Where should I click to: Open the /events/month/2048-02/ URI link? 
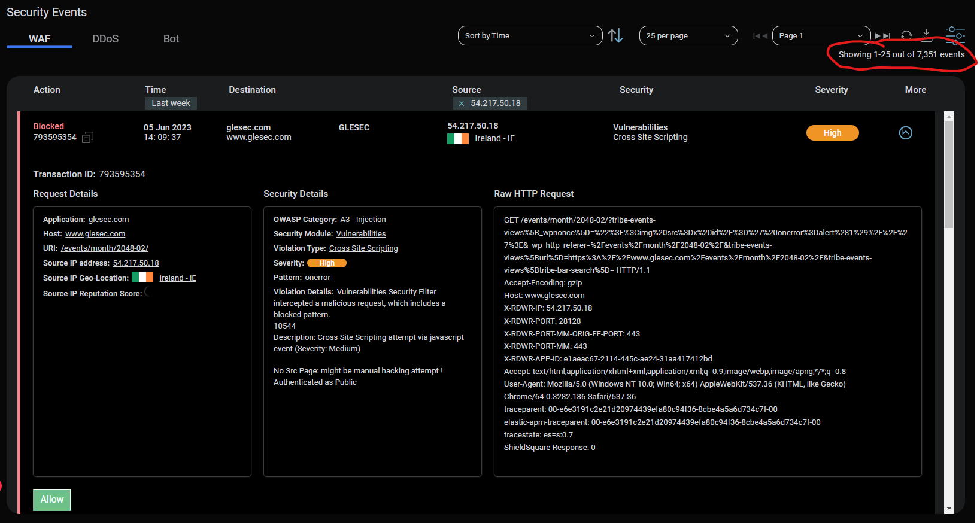[x=105, y=248]
